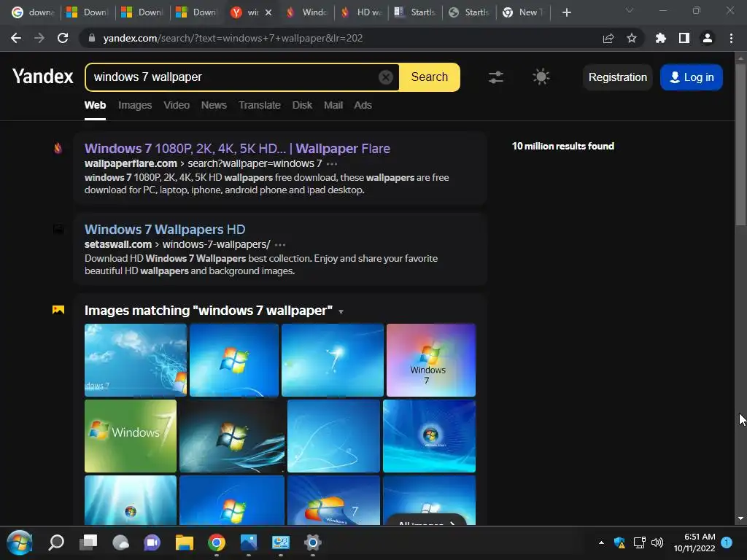Switch to the Video search tab
The image size is (747, 560).
point(177,105)
